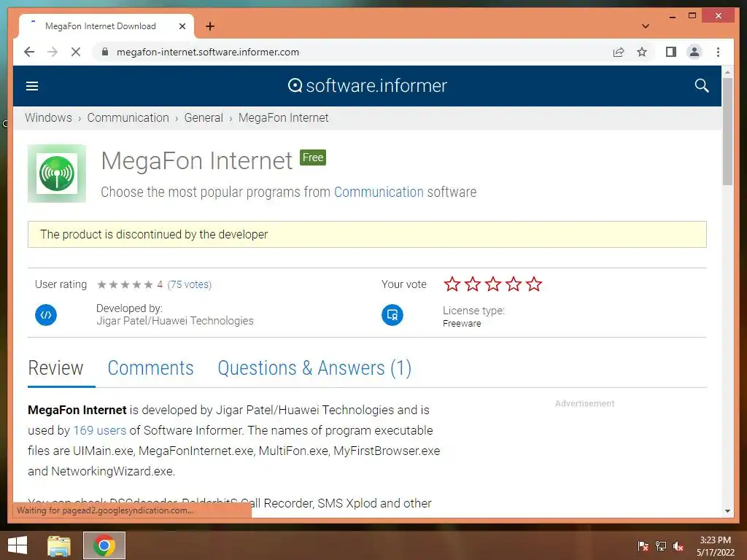Image resolution: width=747 pixels, height=560 pixels.
Task: Open the taskbar clock showing 3:23 PM
Action: 715,546
